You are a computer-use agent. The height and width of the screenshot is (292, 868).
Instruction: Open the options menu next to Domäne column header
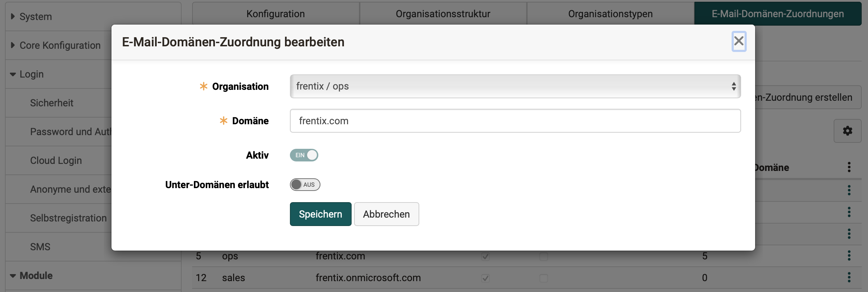pyautogui.click(x=849, y=167)
